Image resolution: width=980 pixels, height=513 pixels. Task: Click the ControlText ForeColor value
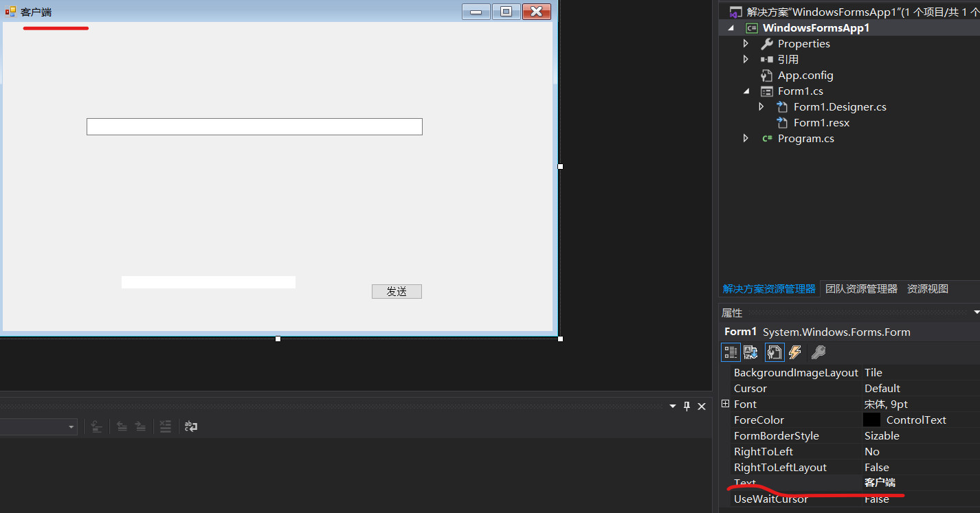click(x=916, y=420)
